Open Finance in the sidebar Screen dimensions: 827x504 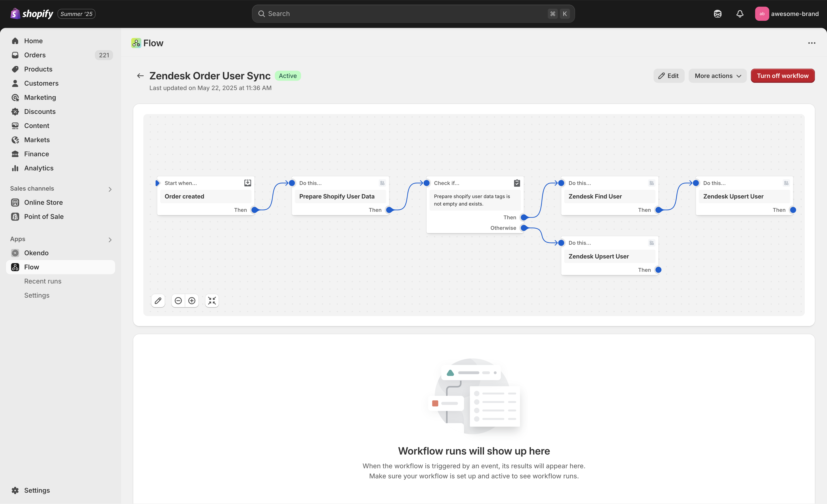60,154
